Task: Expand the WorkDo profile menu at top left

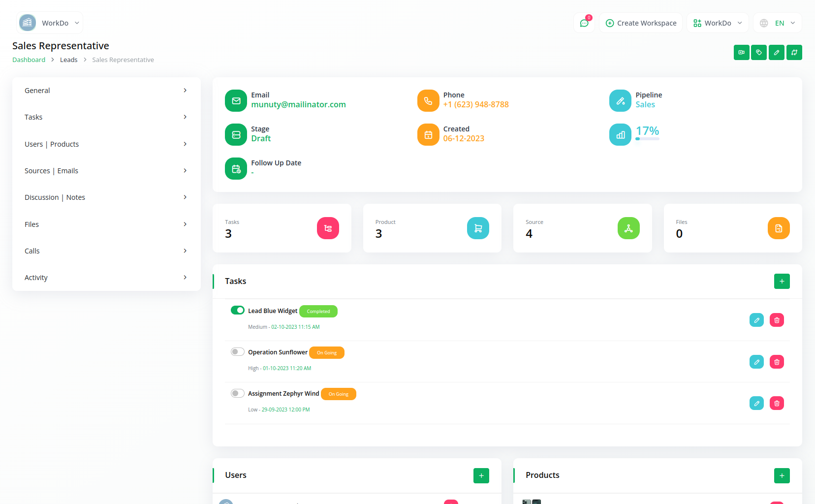Action: [50, 23]
